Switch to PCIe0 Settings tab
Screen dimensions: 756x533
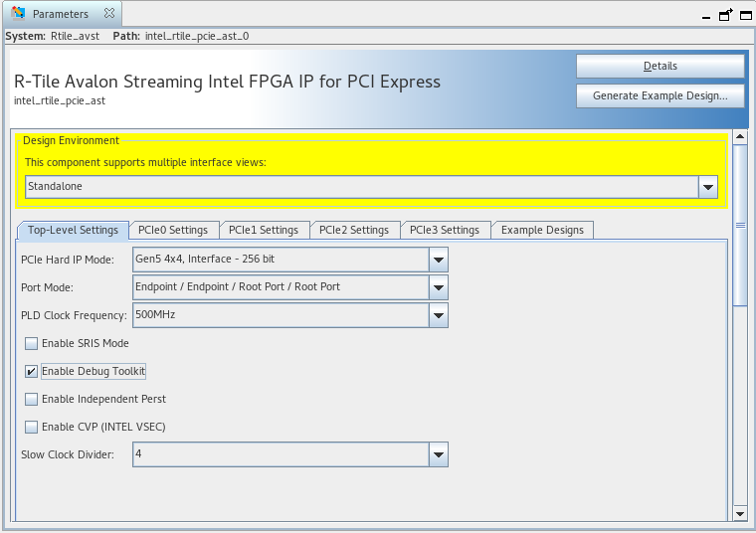click(173, 230)
